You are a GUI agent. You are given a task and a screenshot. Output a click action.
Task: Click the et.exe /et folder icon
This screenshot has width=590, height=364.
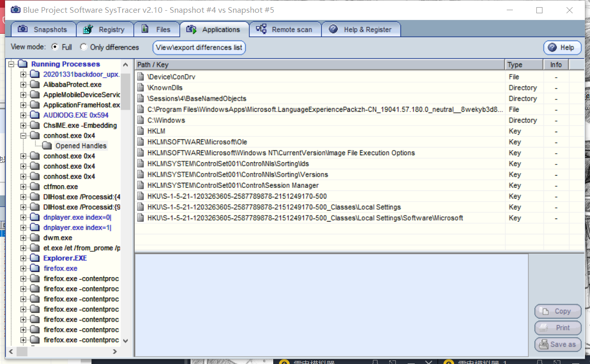click(35, 248)
